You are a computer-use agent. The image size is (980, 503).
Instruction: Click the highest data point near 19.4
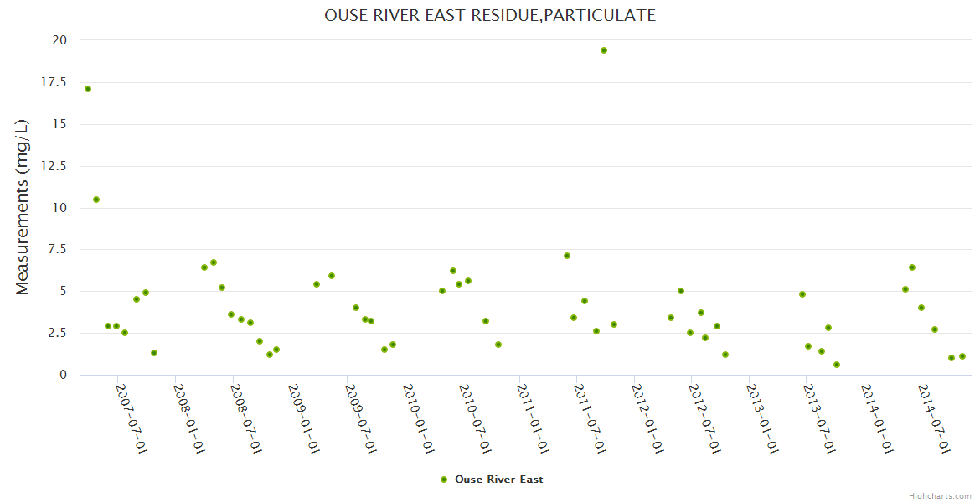point(603,50)
